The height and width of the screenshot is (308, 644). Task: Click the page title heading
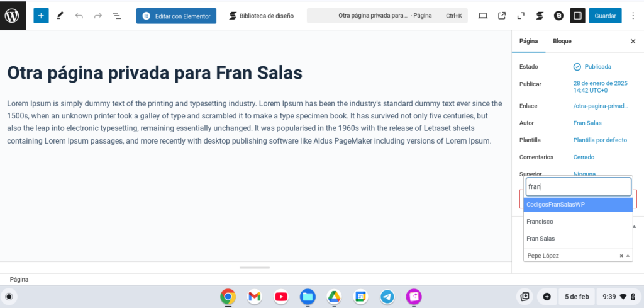[155, 73]
